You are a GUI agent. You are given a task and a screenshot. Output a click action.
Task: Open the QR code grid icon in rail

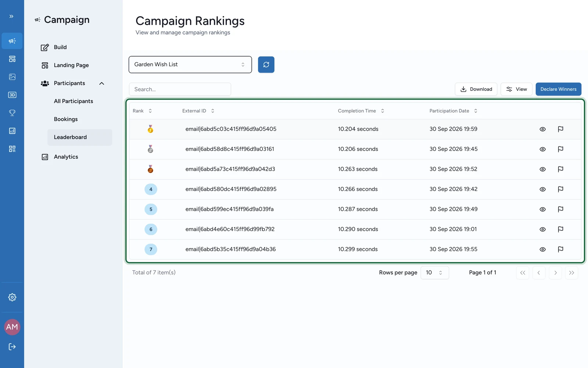pos(12,149)
